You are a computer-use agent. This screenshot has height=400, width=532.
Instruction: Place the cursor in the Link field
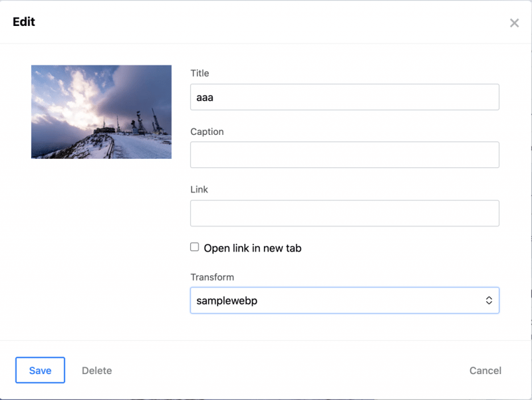click(x=344, y=213)
